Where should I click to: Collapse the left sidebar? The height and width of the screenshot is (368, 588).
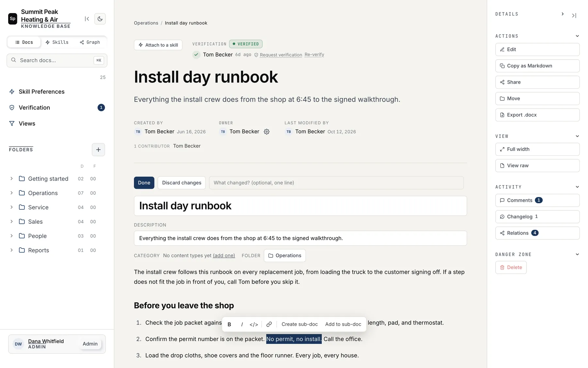[x=87, y=19]
